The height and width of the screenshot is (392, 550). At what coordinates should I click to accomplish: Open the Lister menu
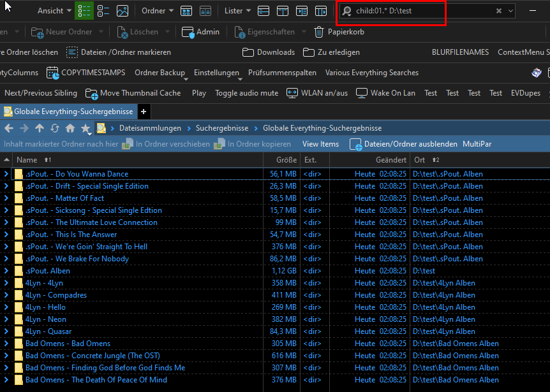click(x=237, y=11)
